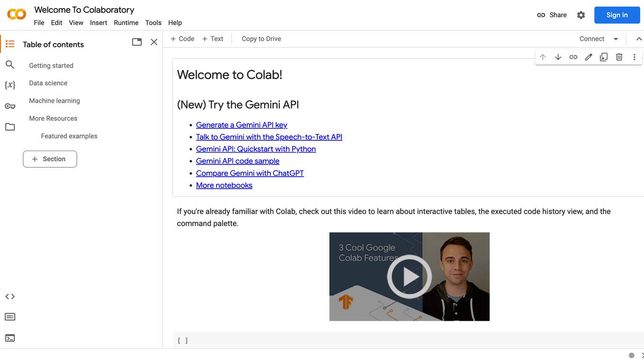
Task: Open Gemini API: Quickstart with Python link
Action: click(256, 149)
